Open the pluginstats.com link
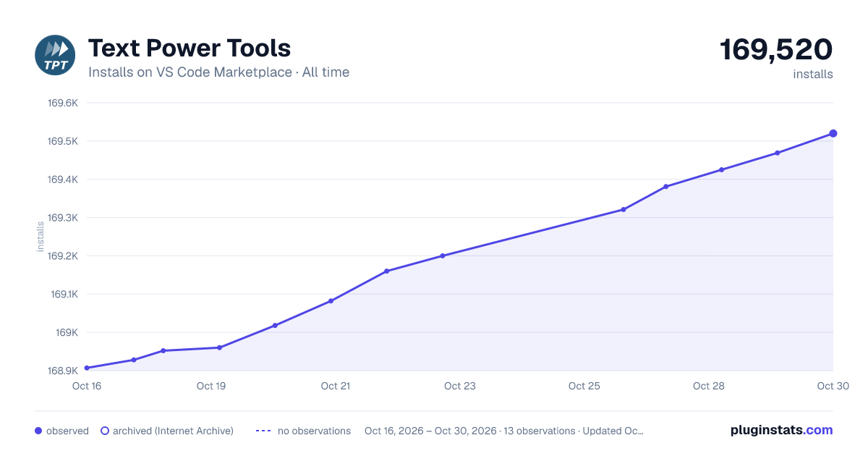 tap(782, 430)
